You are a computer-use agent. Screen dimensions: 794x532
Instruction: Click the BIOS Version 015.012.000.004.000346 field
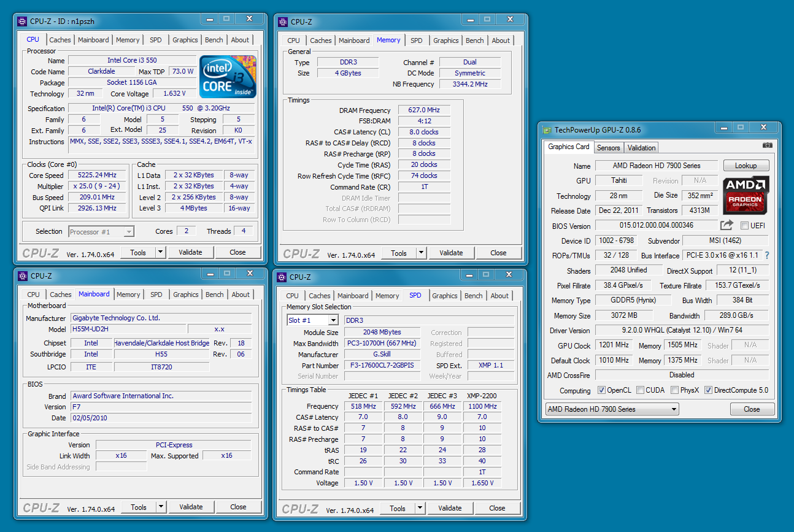tap(656, 225)
